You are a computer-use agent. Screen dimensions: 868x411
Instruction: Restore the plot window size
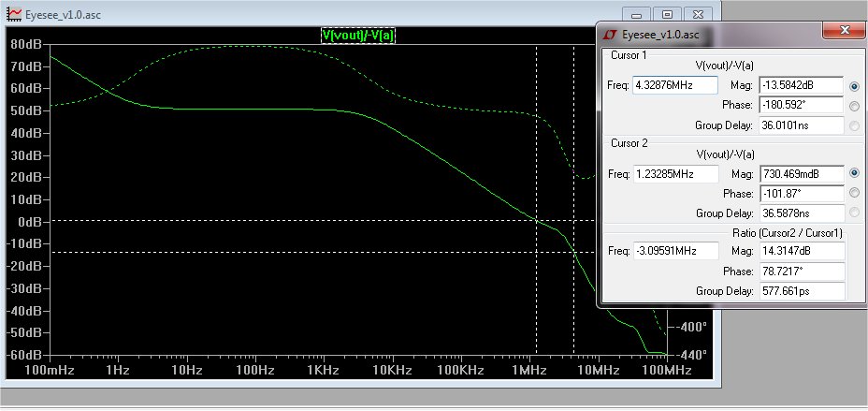pyautogui.click(x=667, y=14)
